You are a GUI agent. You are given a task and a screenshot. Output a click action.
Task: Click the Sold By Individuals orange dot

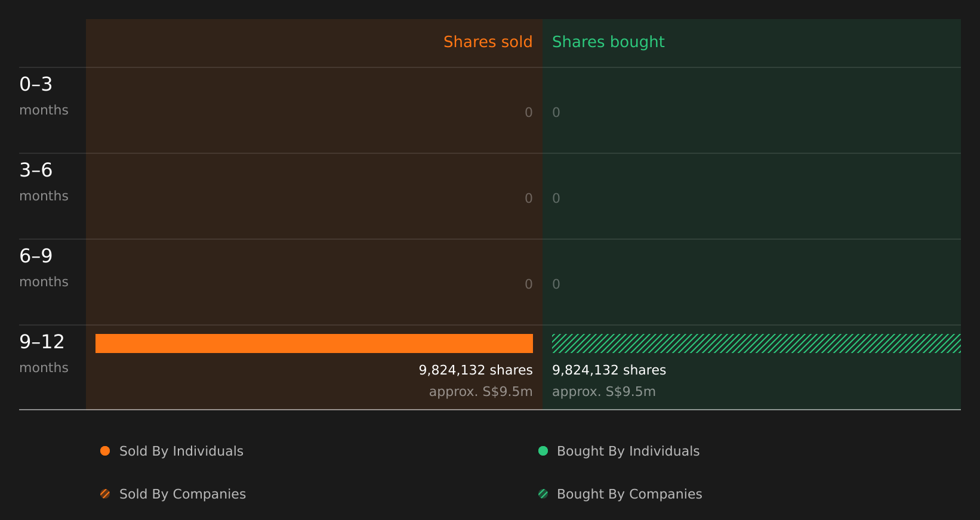tap(105, 451)
